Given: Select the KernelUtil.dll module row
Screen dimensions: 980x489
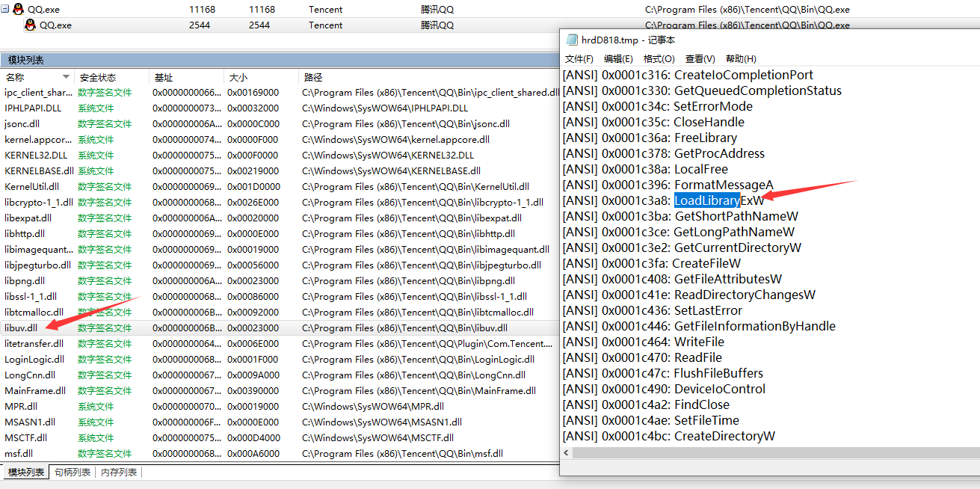Looking at the screenshot, I should tap(280, 187).
